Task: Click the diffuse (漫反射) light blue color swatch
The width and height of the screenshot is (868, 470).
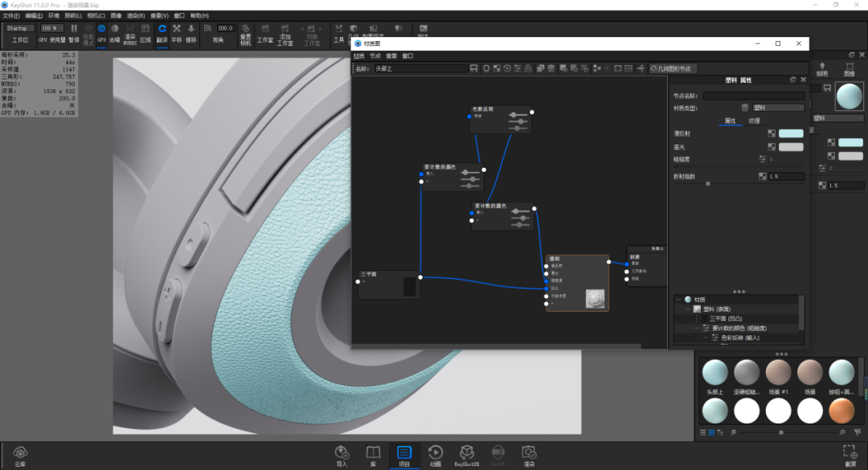Action: tap(791, 133)
